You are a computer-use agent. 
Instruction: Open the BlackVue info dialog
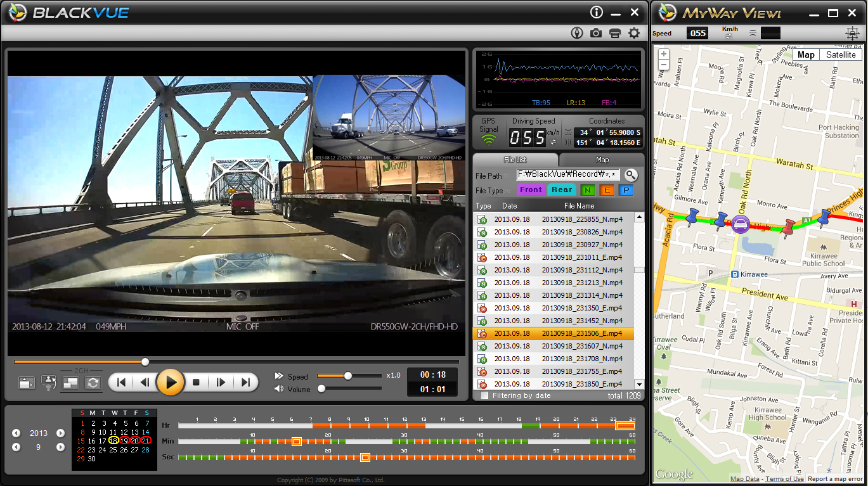click(596, 12)
